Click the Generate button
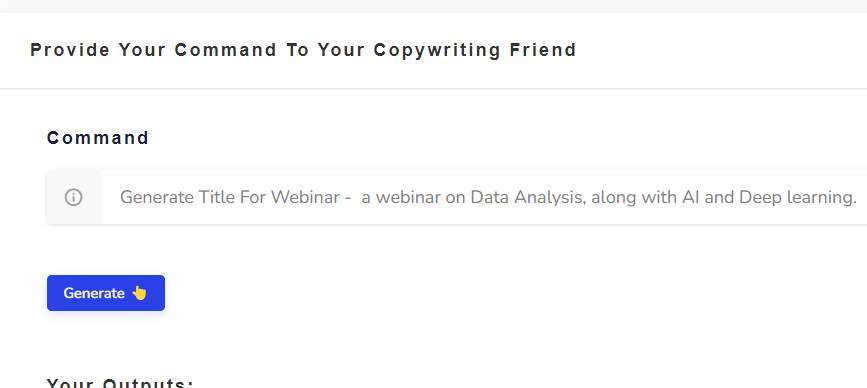This screenshot has width=867, height=388. [106, 293]
